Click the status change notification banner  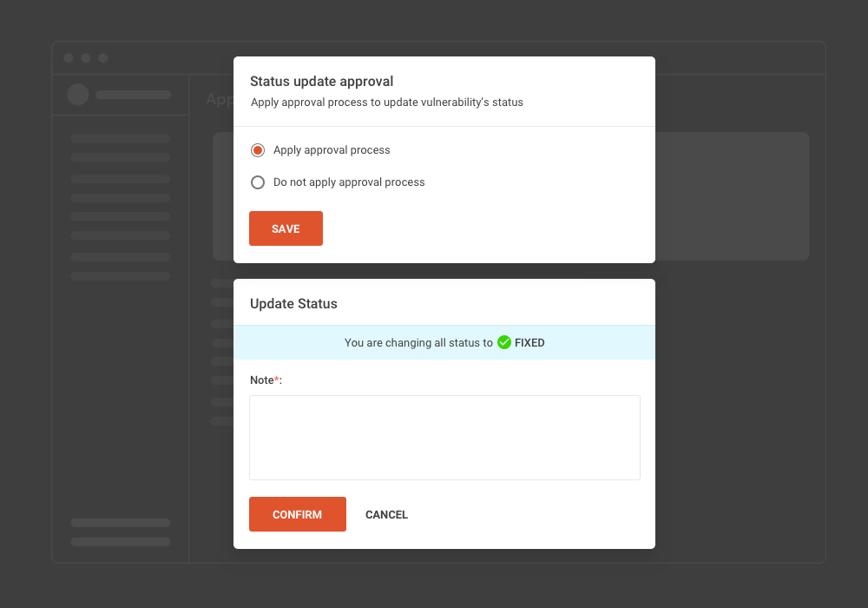click(x=444, y=342)
